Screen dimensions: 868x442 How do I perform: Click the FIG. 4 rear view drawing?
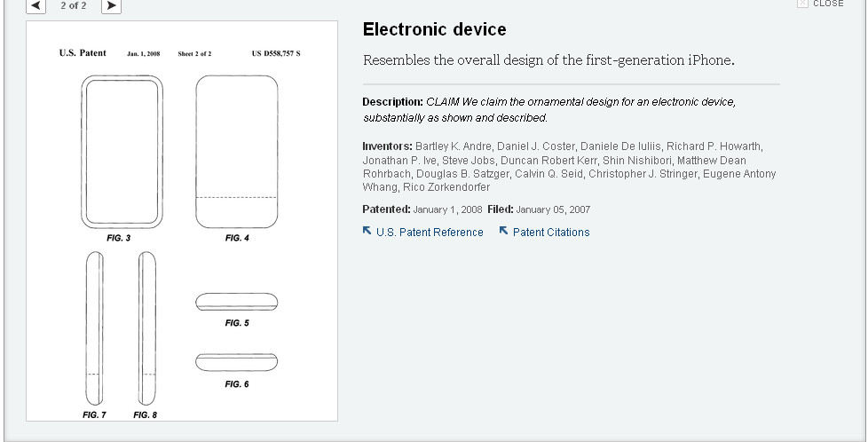point(237,151)
